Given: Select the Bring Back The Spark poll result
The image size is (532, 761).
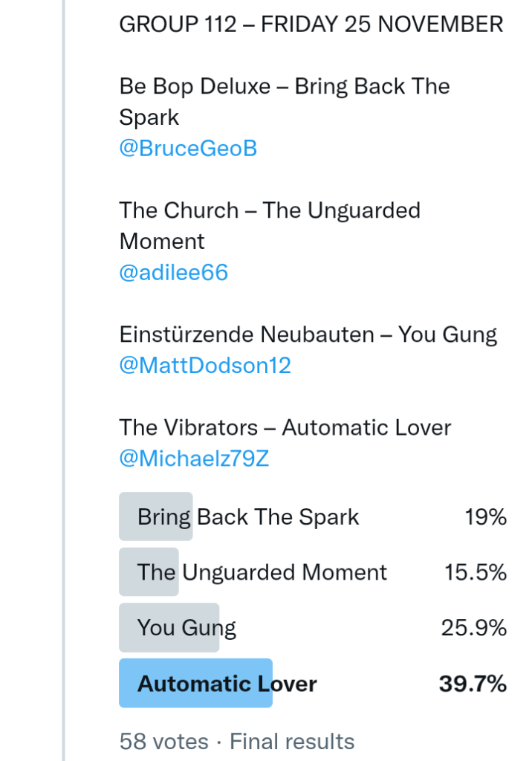Looking at the screenshot, I should pos(247,517).
